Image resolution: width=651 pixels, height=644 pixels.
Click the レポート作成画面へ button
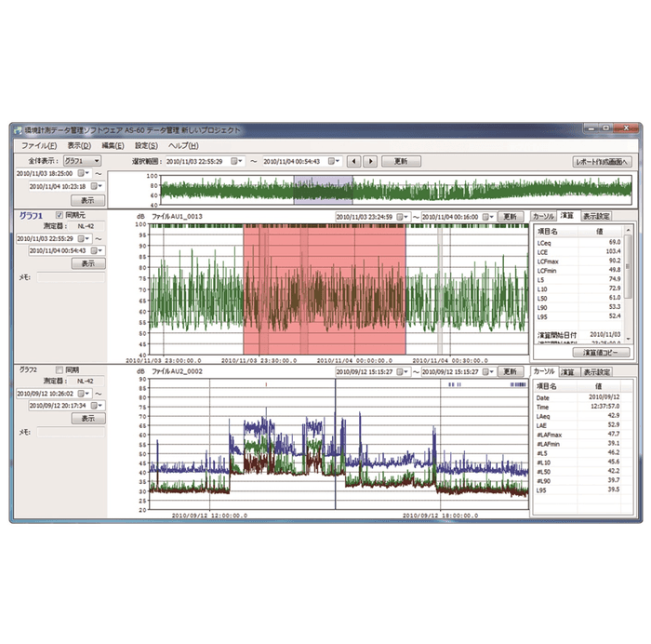pyautogui.click(x=603, y=161)
